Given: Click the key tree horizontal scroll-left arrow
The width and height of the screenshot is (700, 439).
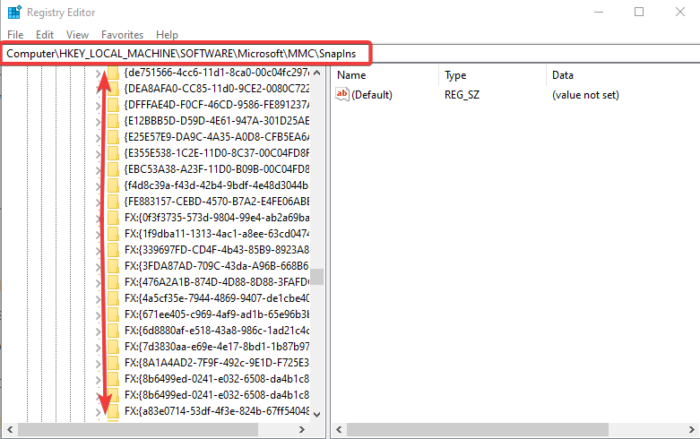Looking at the screenshot, I should point(10,430).
